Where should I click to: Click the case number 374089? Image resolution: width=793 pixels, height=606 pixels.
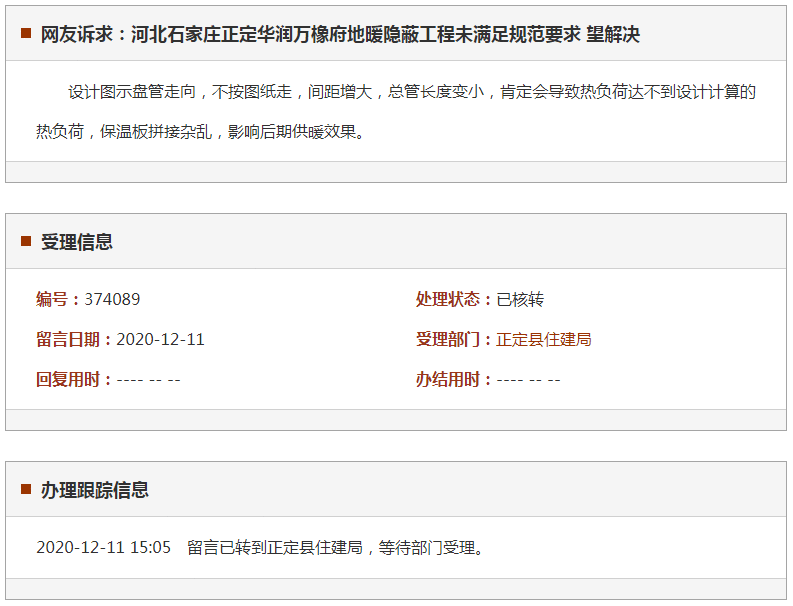pos(112,299)
